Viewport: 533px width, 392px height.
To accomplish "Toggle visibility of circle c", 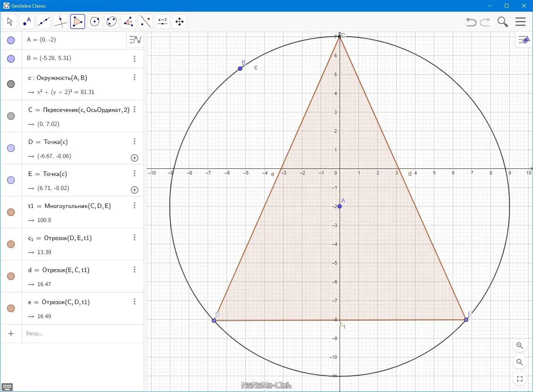I will [x=11, y=84].
